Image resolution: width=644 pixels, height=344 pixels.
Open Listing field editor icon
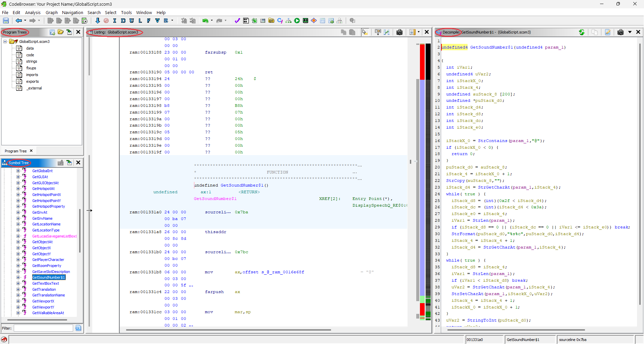point(378,32)
